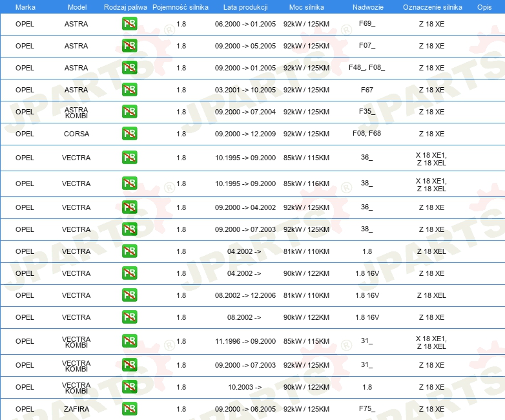Click the '09.2000 -> 06.2005' production years cell
505x420 pixels.
pyautogui.click(x=245, y=409)
